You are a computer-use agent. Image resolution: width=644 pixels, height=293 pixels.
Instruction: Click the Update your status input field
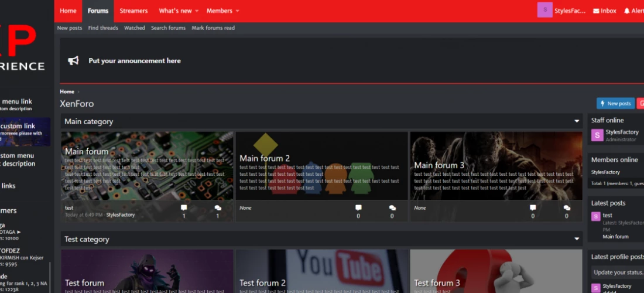[618, 272]
